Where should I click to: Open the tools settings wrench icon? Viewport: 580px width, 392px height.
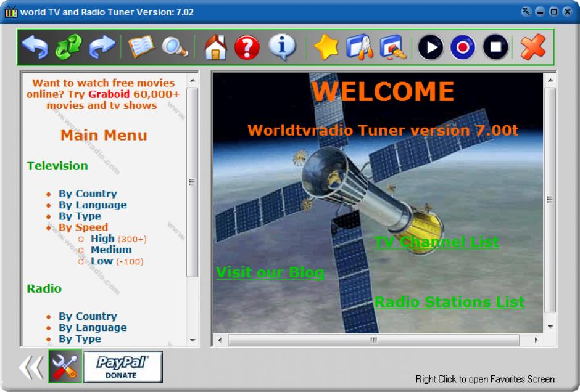(65, 367)
